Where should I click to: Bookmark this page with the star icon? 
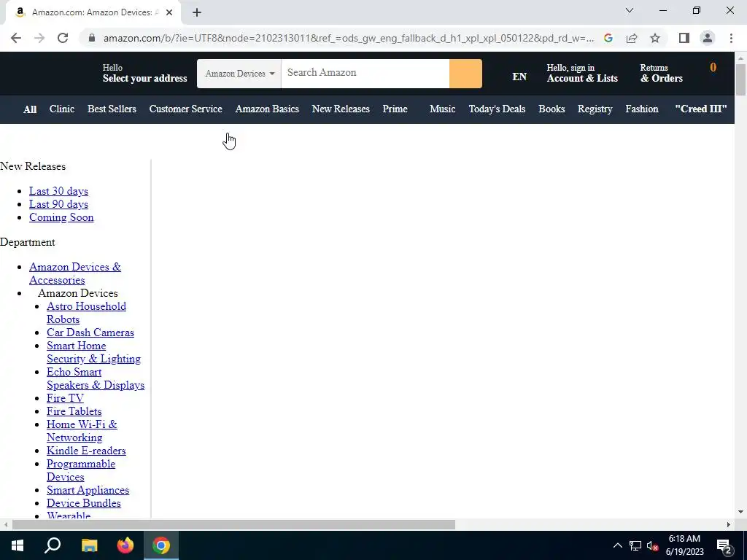(655, 38)
